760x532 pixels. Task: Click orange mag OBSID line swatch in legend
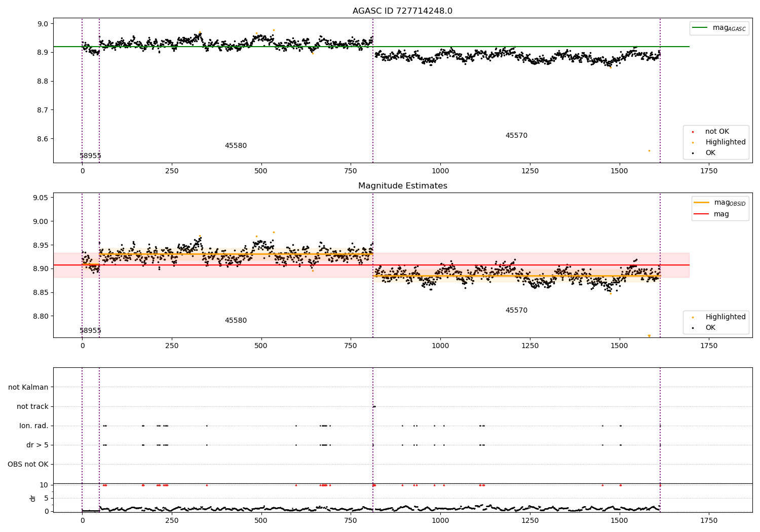tap(701, 203)
